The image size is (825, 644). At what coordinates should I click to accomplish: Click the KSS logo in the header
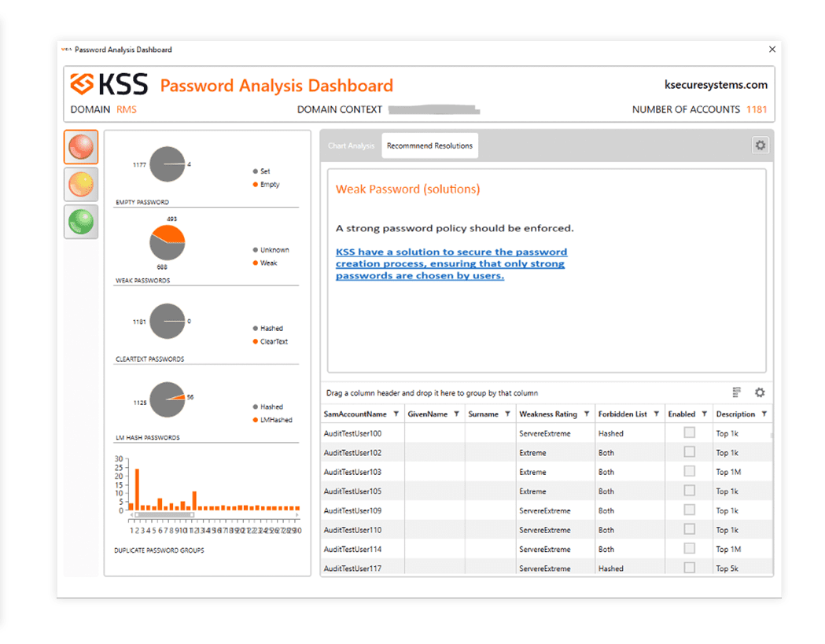point(109,85)
